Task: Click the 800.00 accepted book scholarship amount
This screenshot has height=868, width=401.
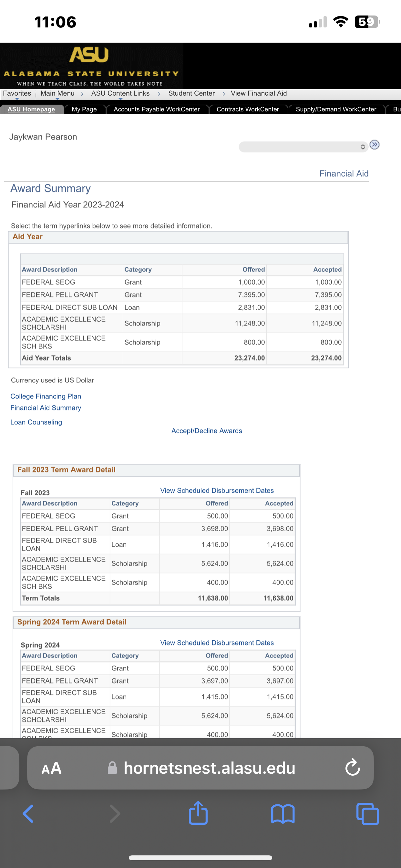Action: click(x=331, y=342)
